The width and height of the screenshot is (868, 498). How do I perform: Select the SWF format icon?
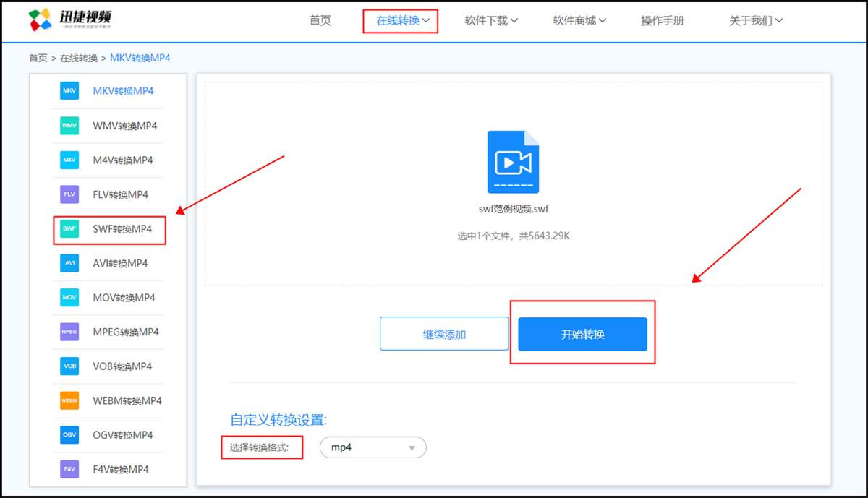pos(69,228)
